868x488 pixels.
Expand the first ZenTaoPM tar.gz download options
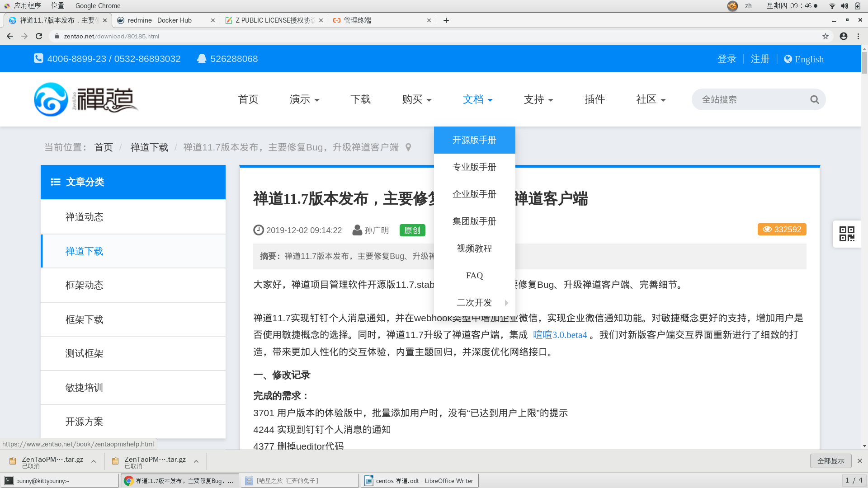coord(94,461)
